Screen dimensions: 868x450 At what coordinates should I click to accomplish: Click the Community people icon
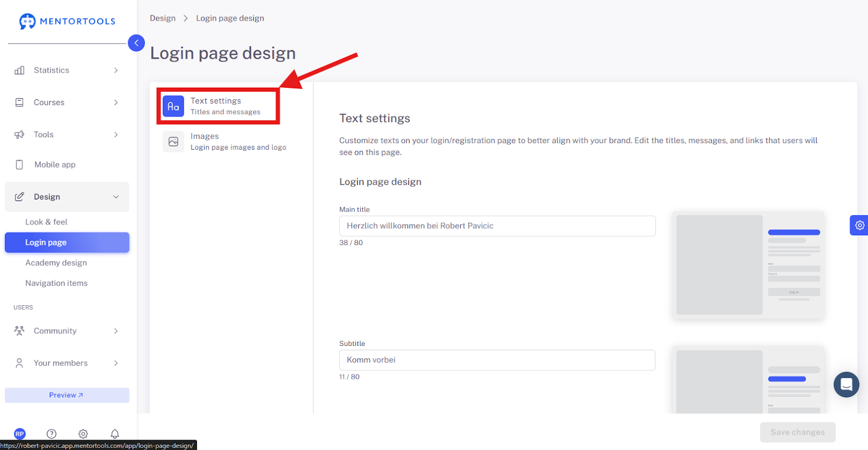point(20,331)
